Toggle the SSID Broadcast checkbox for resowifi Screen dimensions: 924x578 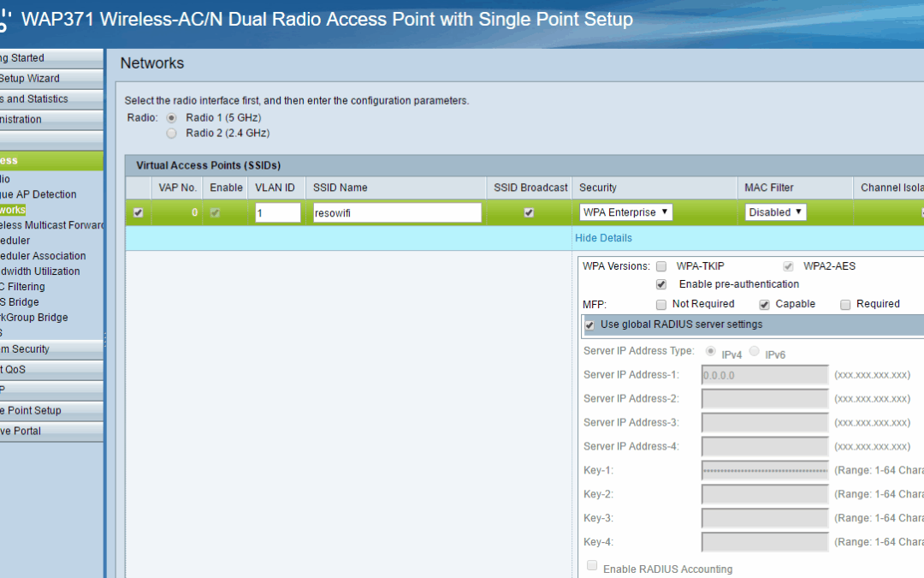(530, 213)
